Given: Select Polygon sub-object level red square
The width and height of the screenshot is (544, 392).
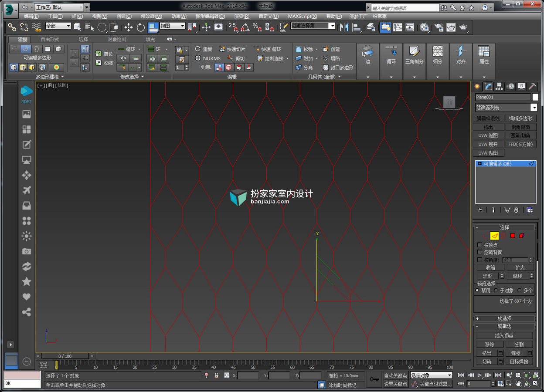Looking at the screenshot, I should 513,236.
